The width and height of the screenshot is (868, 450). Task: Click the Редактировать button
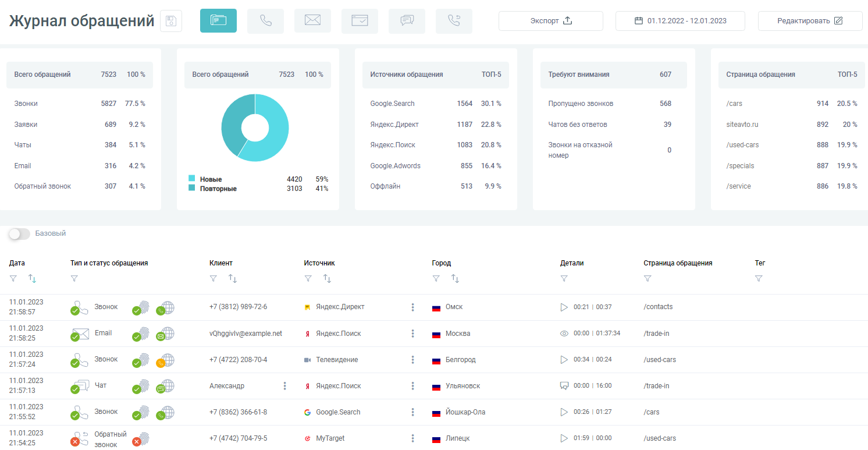pos(810,21)
